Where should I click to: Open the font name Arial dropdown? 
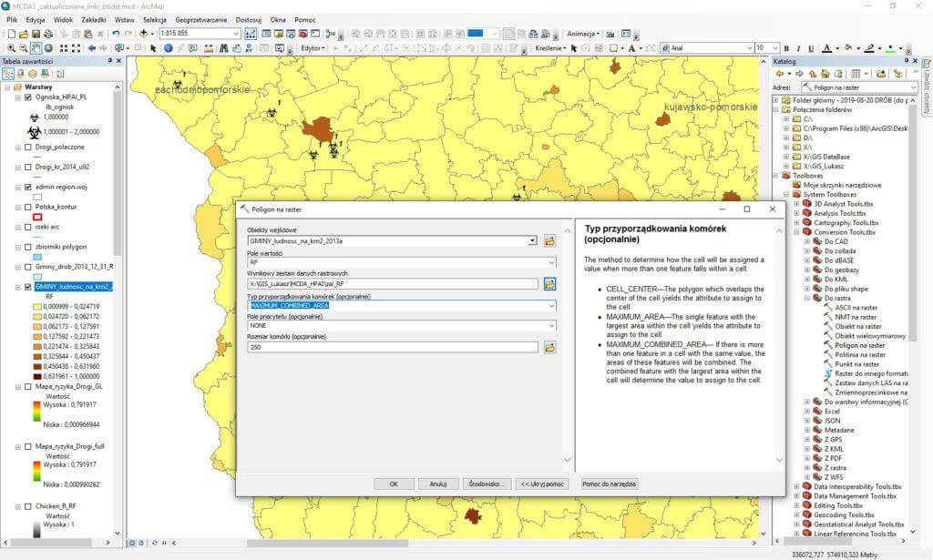coord(749,48)
